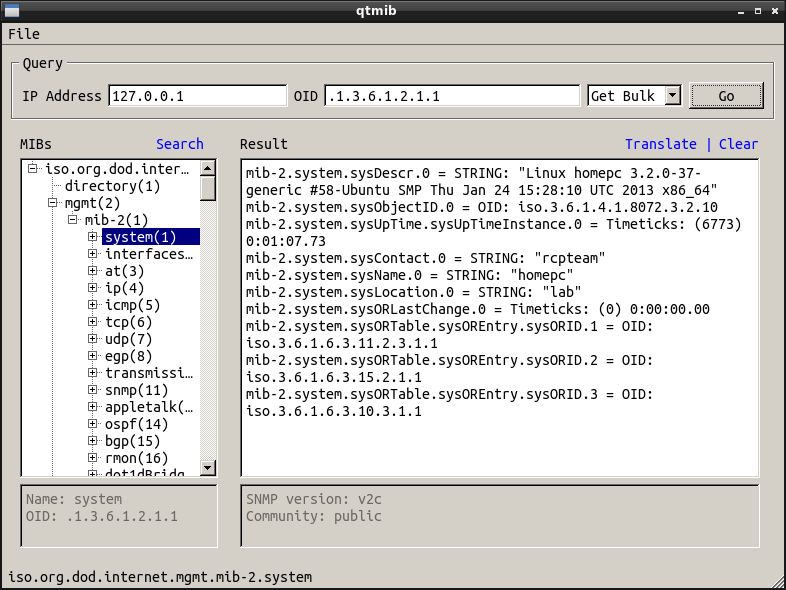The image size is (786, 590).
Task: Click the Go button
Action: [x=726, y=96]
